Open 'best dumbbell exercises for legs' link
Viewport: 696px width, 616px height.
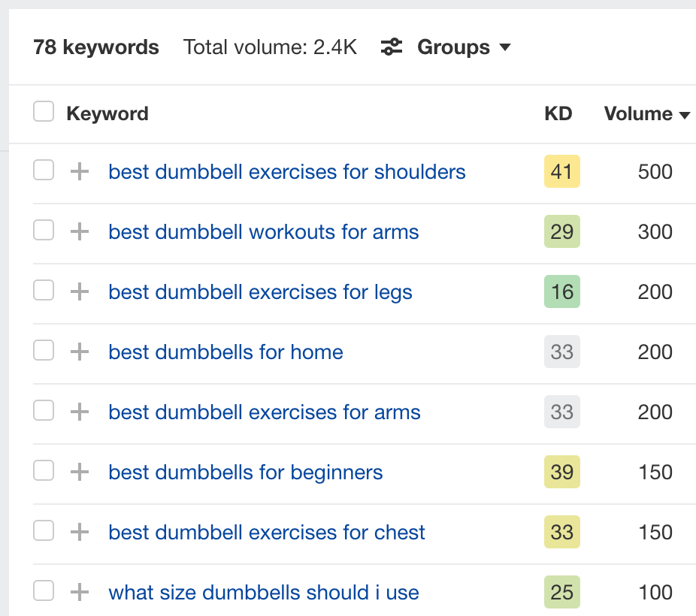point(260,292)
